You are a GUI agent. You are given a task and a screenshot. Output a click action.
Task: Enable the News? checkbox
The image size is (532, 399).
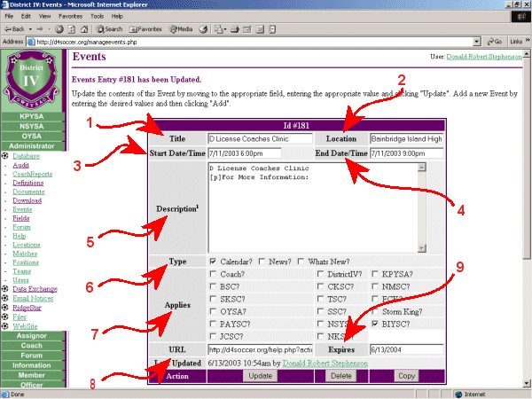click(x=262, y=262)
